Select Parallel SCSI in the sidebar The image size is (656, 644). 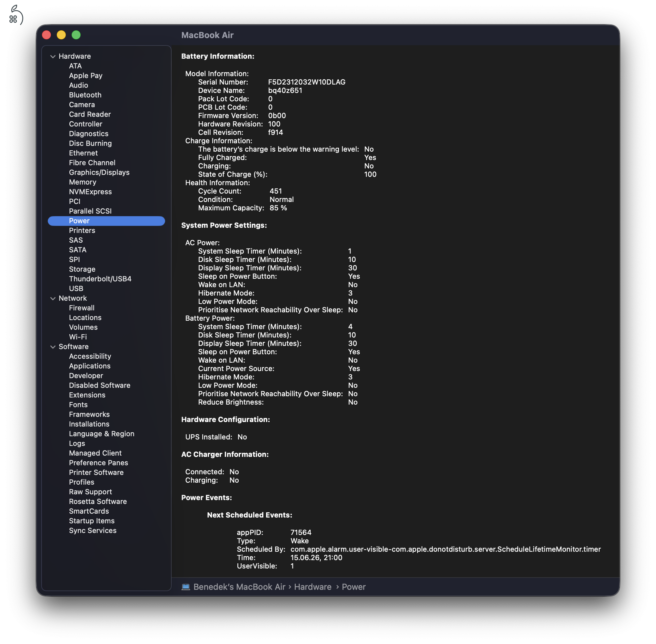tap(90, 211)
